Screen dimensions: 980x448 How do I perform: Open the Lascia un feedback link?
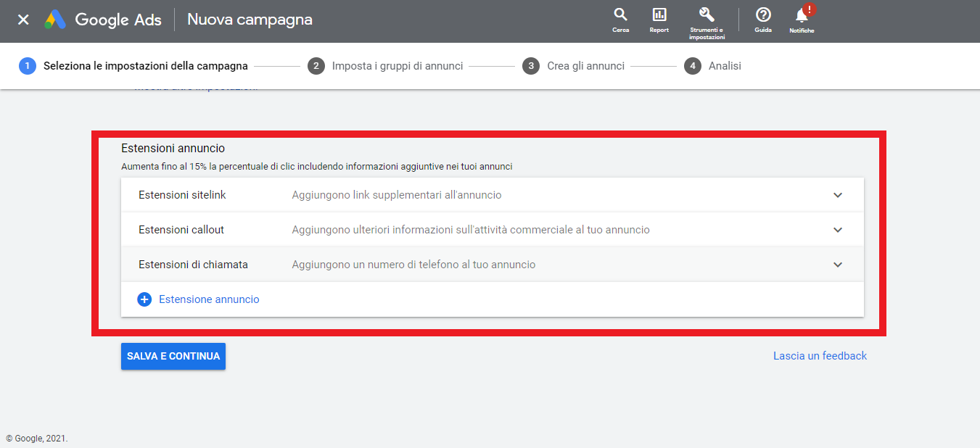coord(820,356)
